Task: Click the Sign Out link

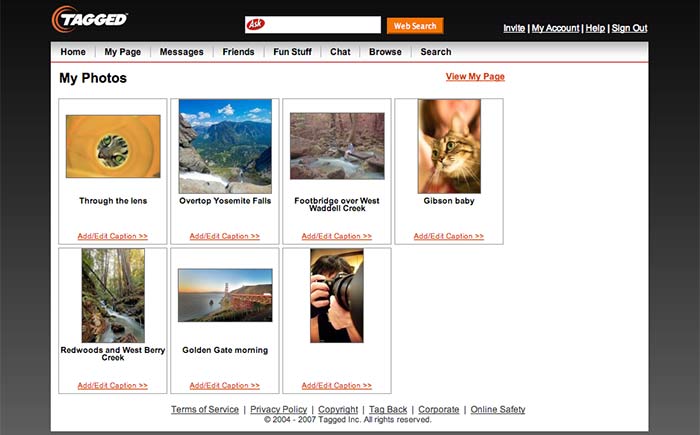Action: (x=629, y=28)
